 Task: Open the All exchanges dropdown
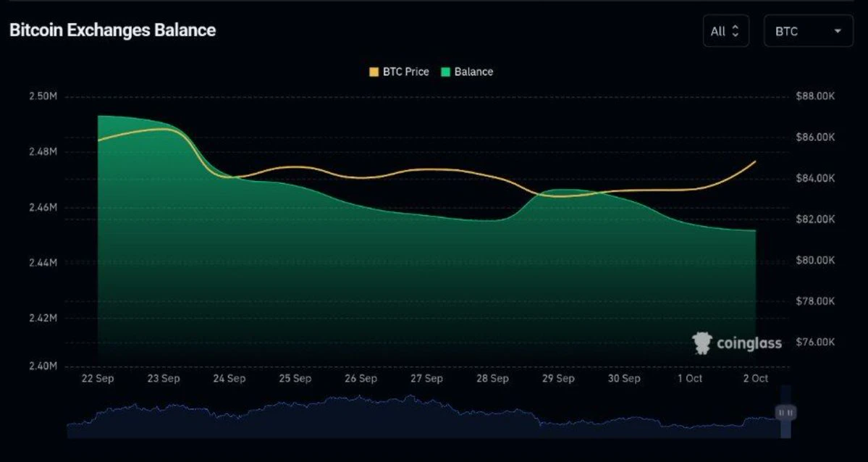click(x=725, y=31)
